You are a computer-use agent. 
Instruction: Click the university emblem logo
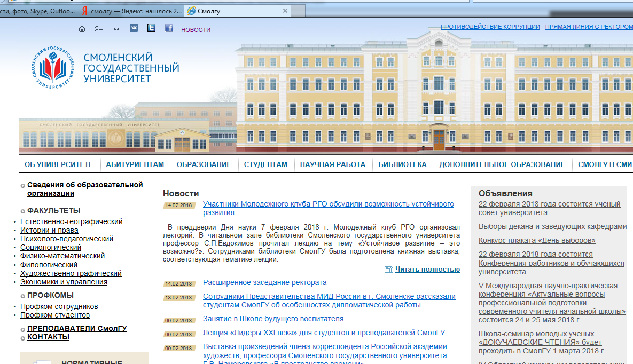pos(53,67)
